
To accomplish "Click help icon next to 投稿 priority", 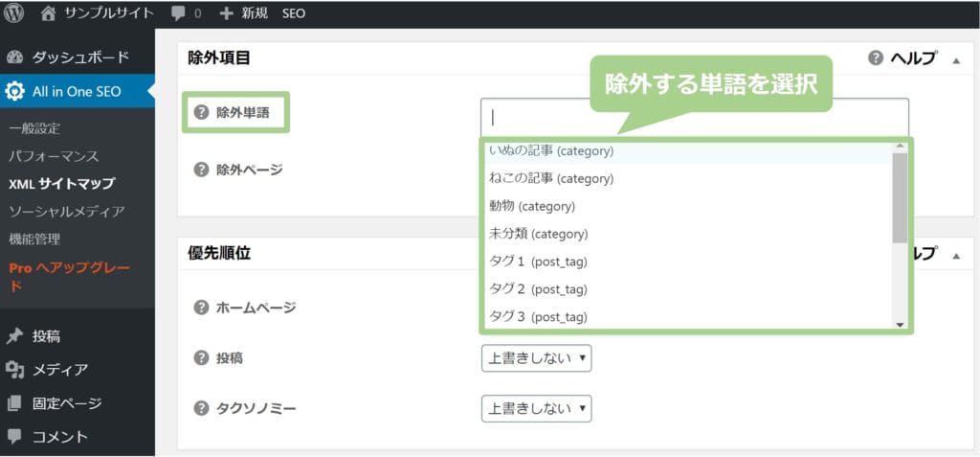I will 201,358.
